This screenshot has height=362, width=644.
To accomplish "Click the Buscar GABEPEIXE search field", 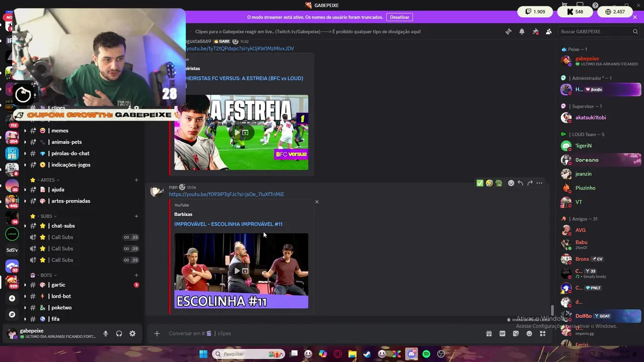I will (x=599, y=32).
